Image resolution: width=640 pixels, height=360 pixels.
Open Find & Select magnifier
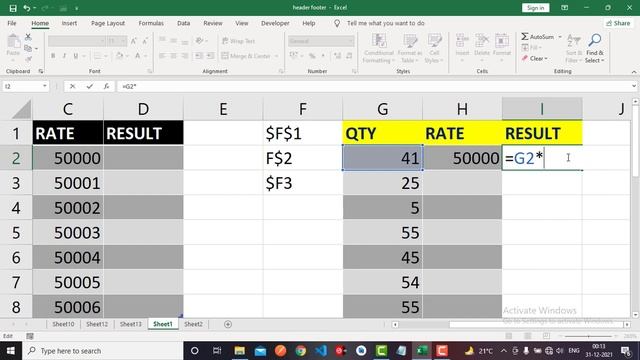tap(595, 40)
